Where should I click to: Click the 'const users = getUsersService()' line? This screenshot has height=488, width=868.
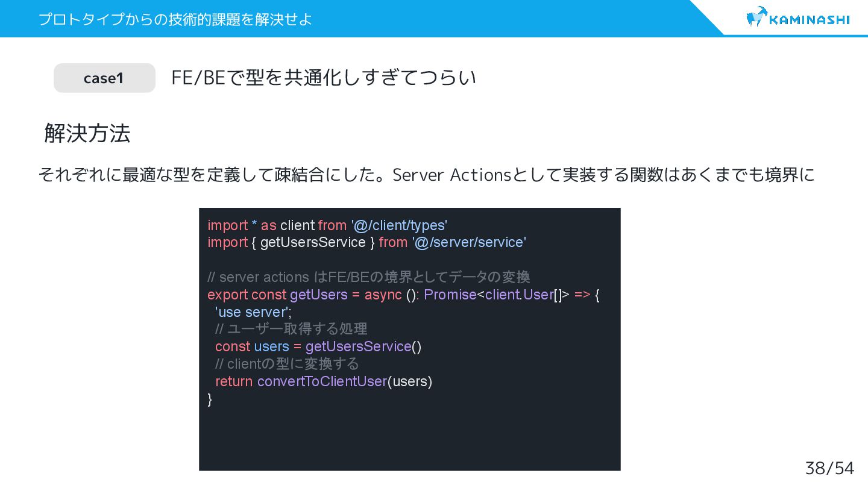coord(318,346)
